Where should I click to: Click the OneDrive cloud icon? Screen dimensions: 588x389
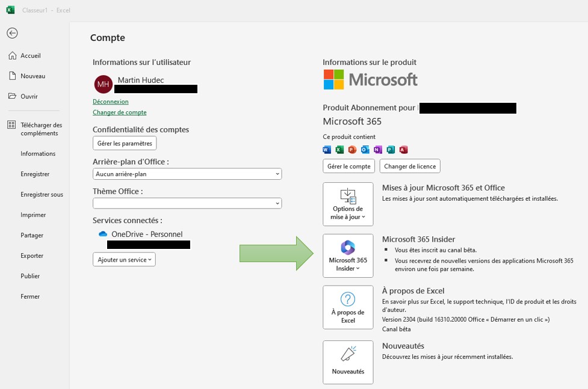[102, 234]
